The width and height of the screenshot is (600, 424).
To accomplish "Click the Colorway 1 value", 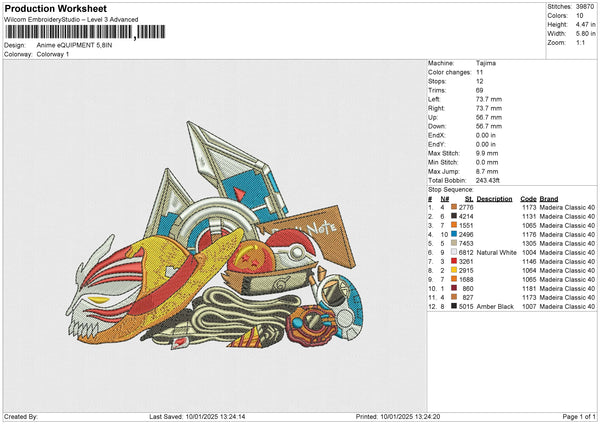I will coord(53,54).
